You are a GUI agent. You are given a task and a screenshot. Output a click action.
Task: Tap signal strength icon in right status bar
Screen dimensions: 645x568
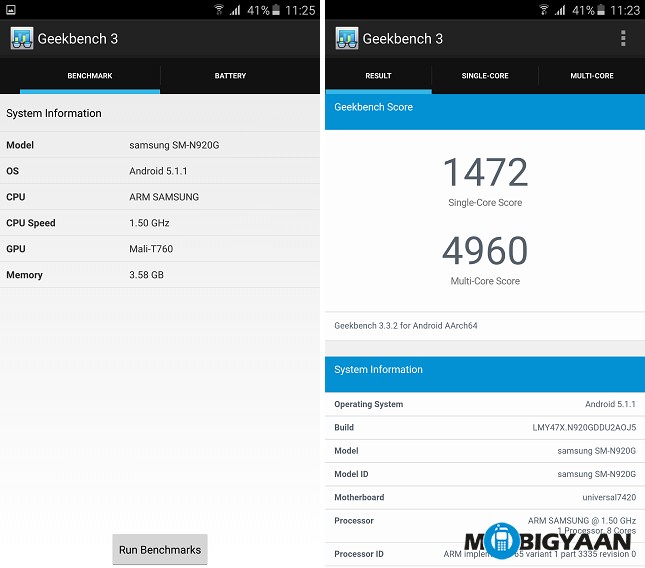[x=559, y=10]
